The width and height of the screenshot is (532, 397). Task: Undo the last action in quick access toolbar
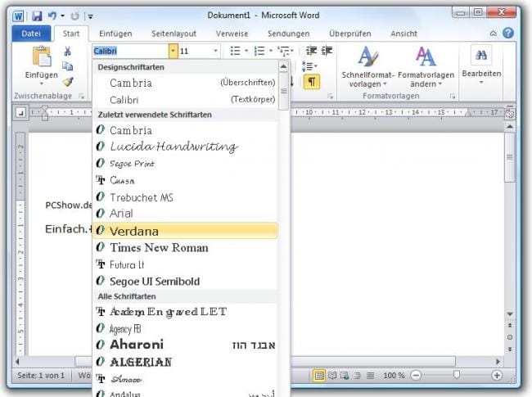52,16
